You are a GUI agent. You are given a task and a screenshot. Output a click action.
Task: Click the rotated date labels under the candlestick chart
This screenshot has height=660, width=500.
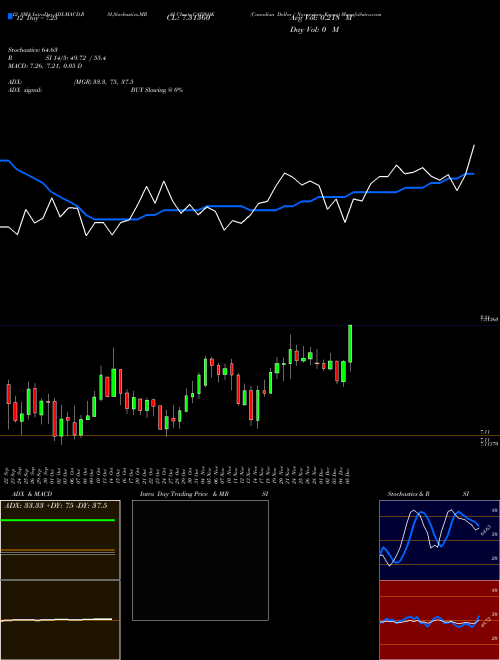tap(178, 475)
